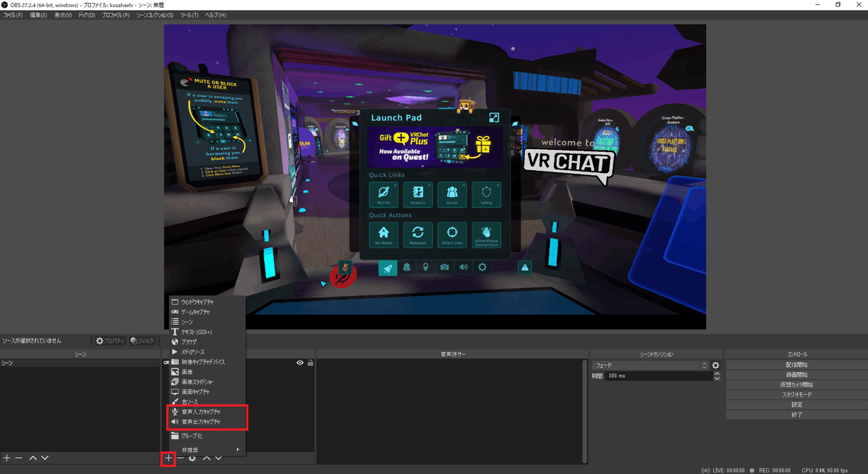Viewport: 868px width, 474px height.
Task: Open the ツール menu in the menu bar
Action: (x=188, y=14)
